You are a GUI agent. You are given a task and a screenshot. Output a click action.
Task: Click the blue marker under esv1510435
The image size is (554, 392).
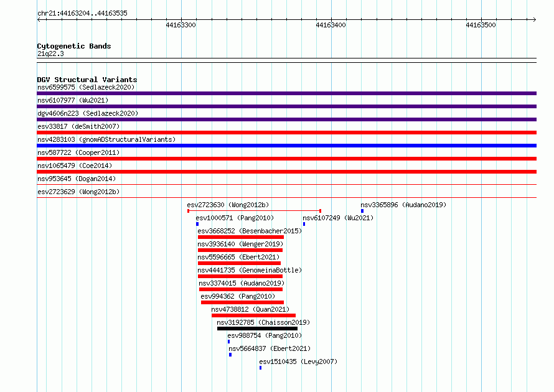[260, 368]
